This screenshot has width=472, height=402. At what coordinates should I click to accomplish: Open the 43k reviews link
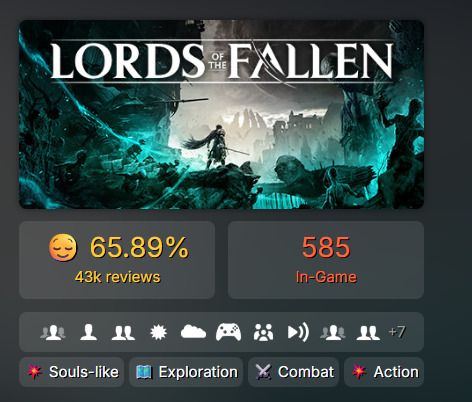pyautogui.click(x=117, y=277)
